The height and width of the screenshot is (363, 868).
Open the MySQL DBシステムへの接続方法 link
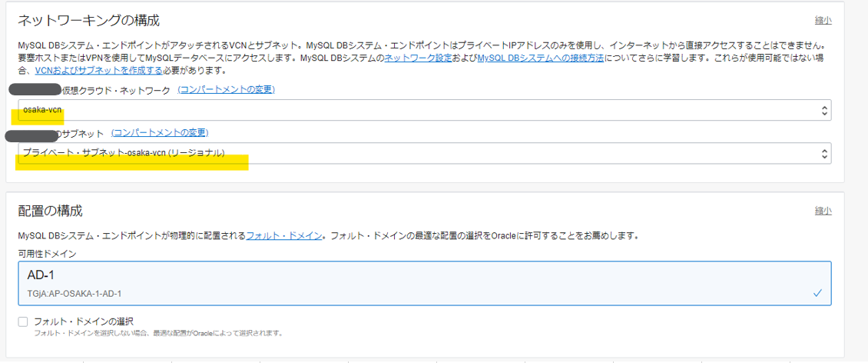540,58
